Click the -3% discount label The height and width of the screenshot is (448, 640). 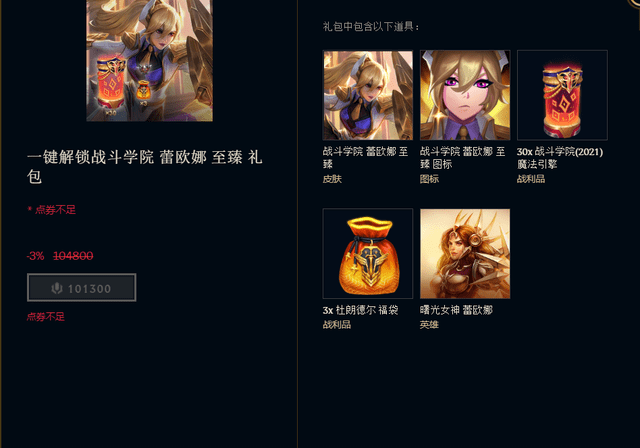point(36,256)
